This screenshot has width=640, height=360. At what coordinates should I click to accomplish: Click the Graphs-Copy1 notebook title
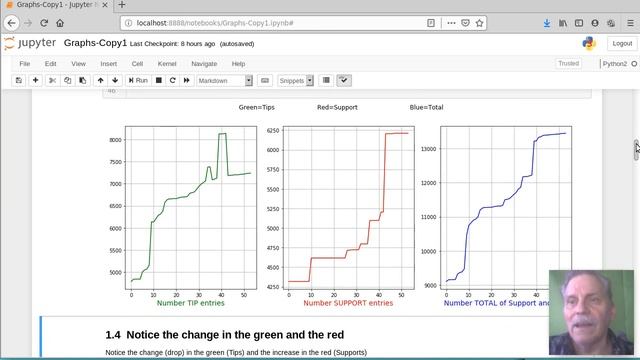click(x=96, y=43)
